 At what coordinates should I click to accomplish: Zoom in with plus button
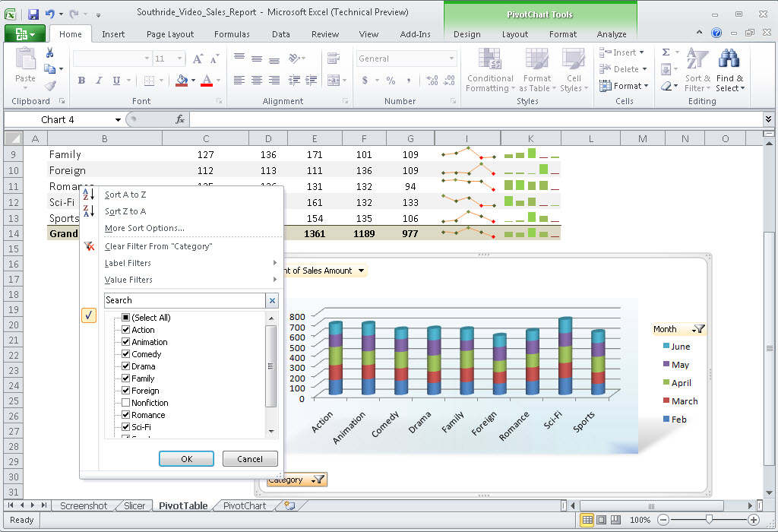[x=754, y=520]
